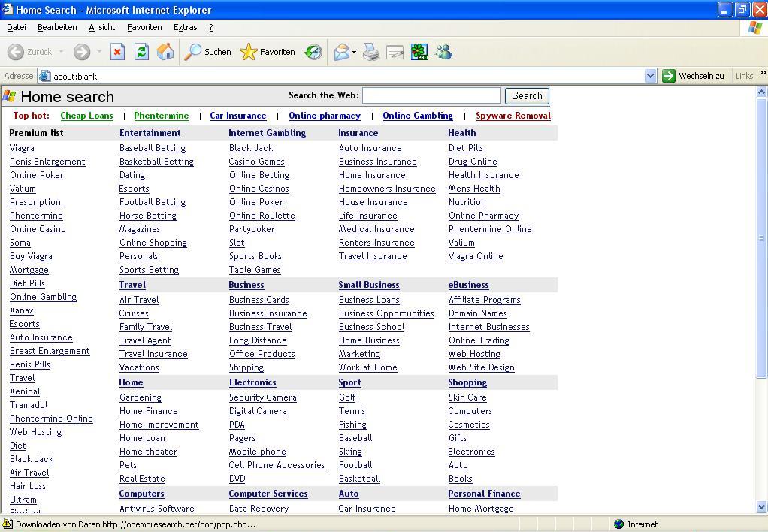This screenshot has width=768, height=532.
Task: Open the Homeowners Insurance link
Action: [387, 189]
